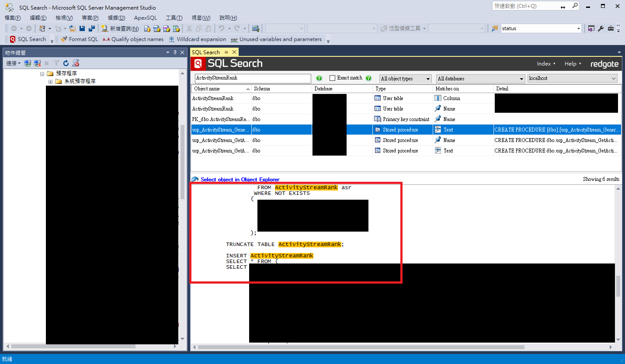Click the ActivityStreamRank search input field
Viewport: 625px width, 364px height.
point(252,78)
